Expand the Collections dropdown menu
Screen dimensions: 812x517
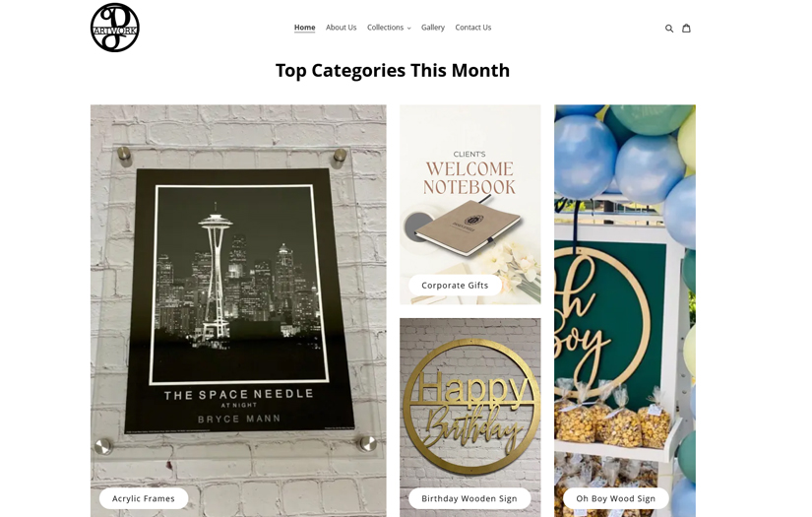click(x=389, y=28)
